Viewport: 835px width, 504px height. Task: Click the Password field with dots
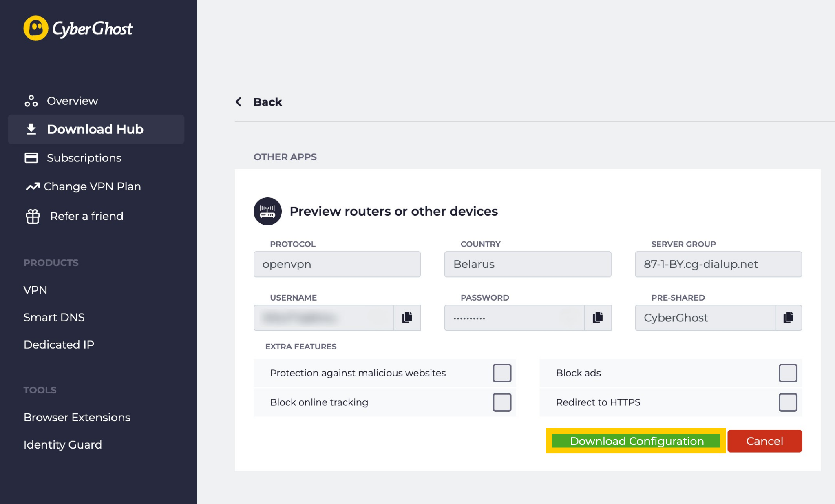(515, 318)
